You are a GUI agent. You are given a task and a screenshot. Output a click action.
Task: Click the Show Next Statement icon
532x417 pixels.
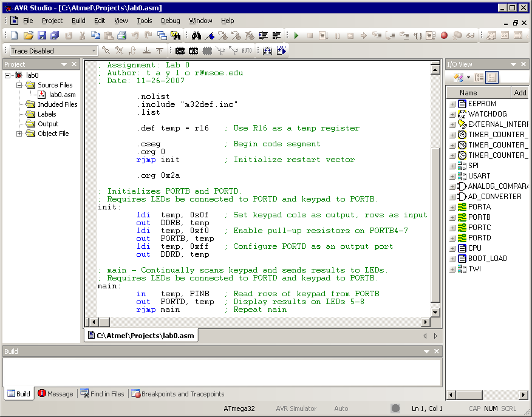click(x=363, y=35)
